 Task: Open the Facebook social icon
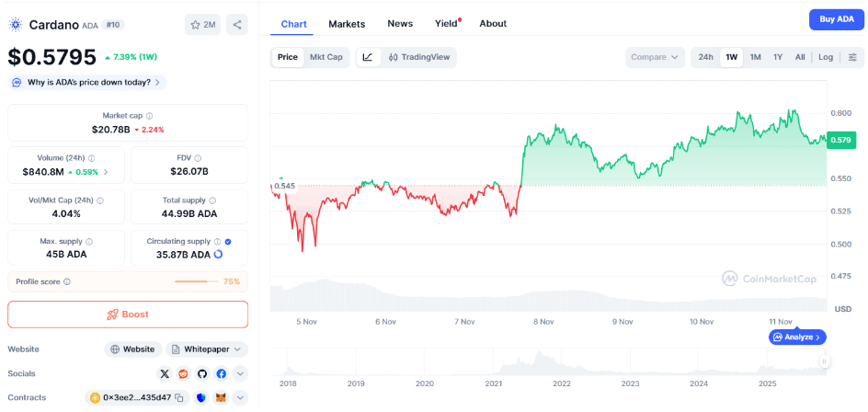coord(222,373)
